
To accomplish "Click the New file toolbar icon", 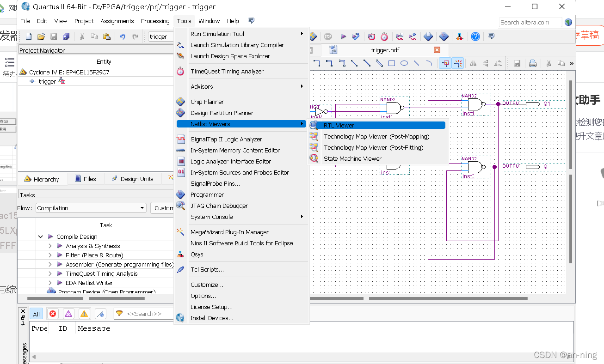I will (x=29, y=36).
